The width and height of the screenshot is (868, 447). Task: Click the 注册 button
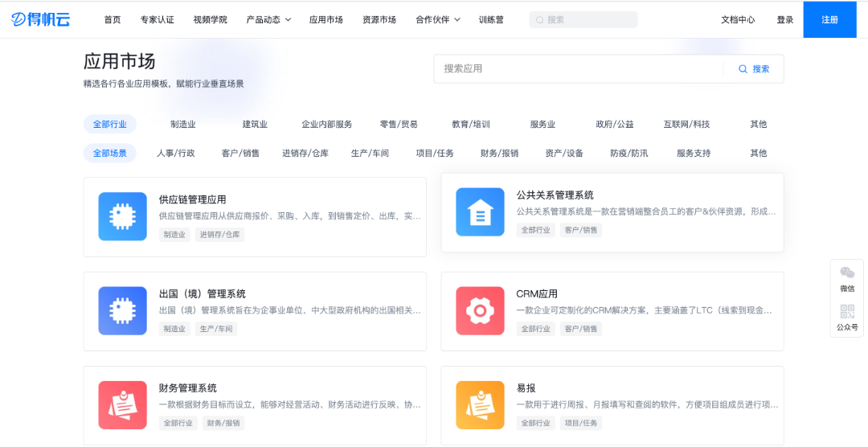click(829, 19)
